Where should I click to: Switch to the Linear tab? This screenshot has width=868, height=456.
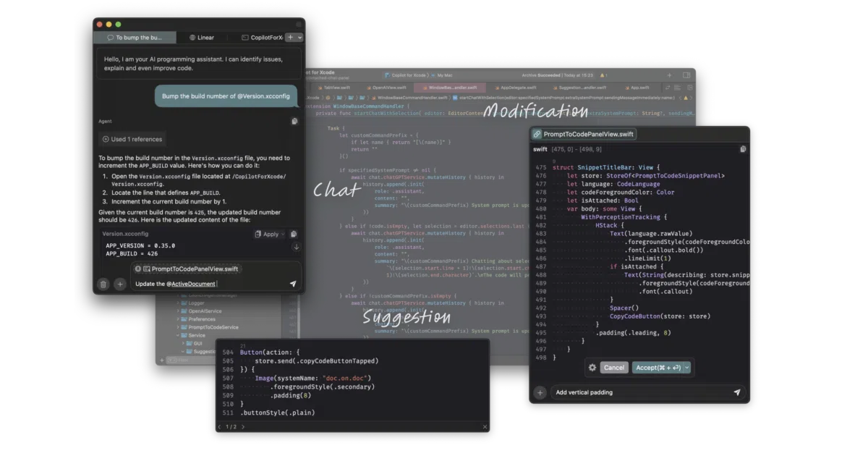point(202,38)
